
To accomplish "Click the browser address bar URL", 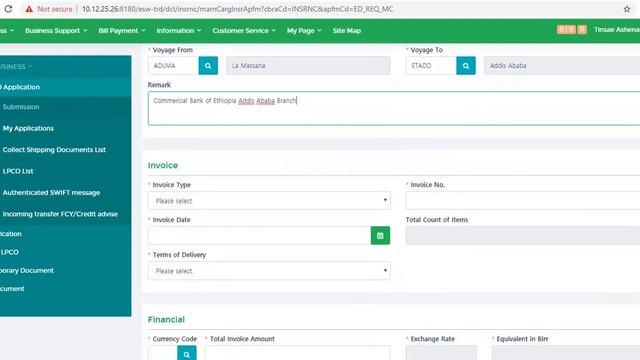I will 238,9.
